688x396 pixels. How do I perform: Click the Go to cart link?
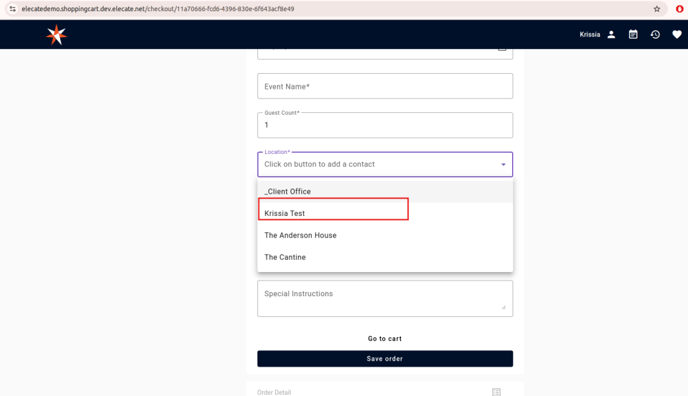(x=385, y=339)
